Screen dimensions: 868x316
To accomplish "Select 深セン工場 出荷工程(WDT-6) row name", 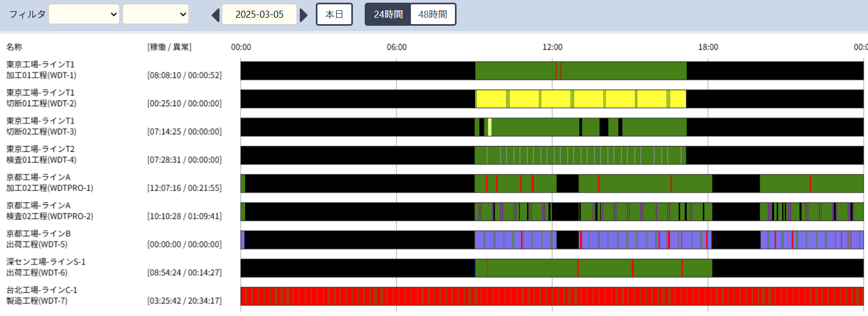I will click(46, 267).
